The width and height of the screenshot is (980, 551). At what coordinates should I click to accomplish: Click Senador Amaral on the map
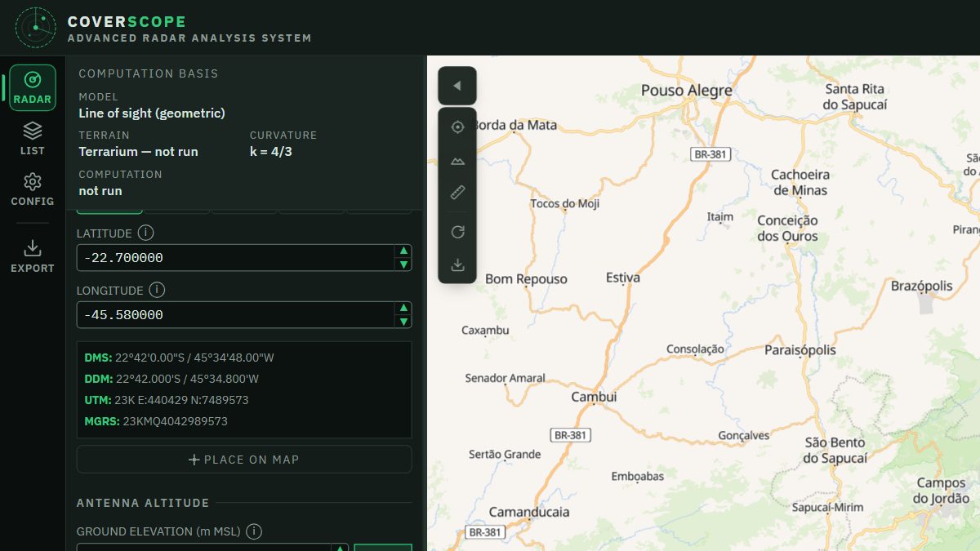pyautogui.click(x=505, y=378)
